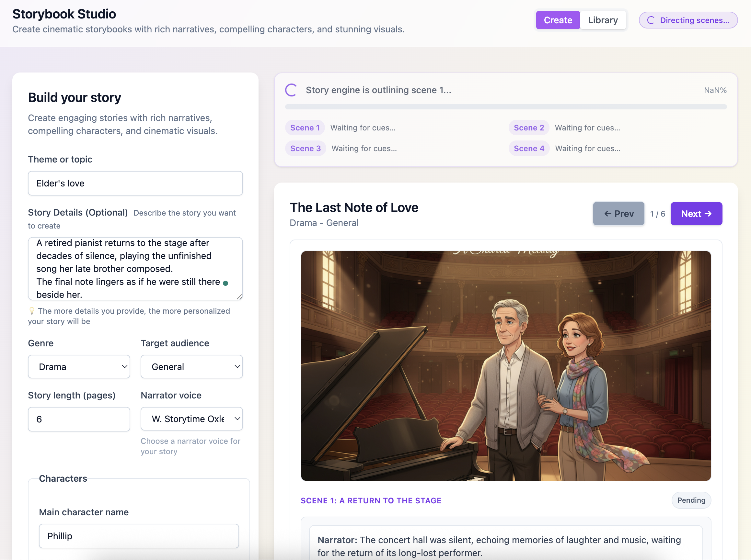Select the Create tab
Viewport: 751px width, 560px height.
pyautogui.click(x=558, y=20)
